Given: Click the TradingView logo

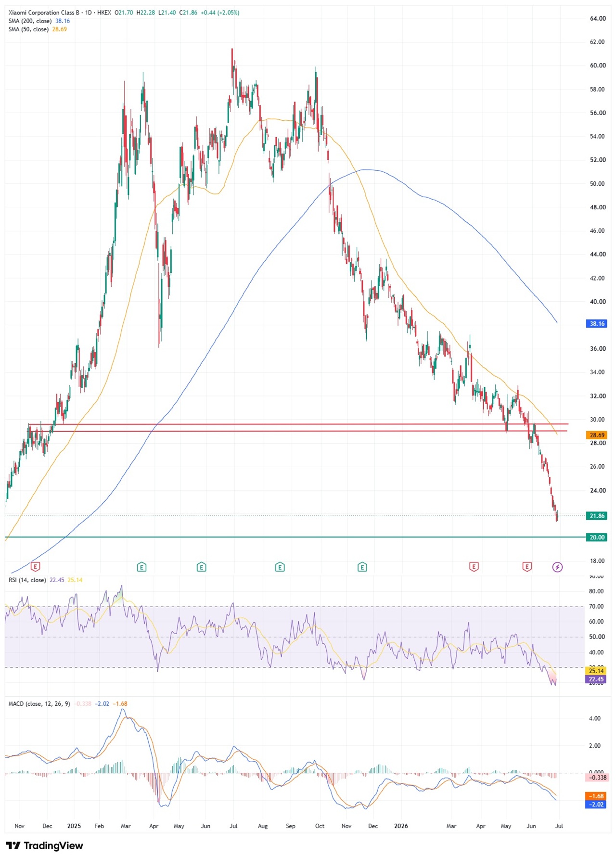Looking at the screenshot, I should pos(44,845).
